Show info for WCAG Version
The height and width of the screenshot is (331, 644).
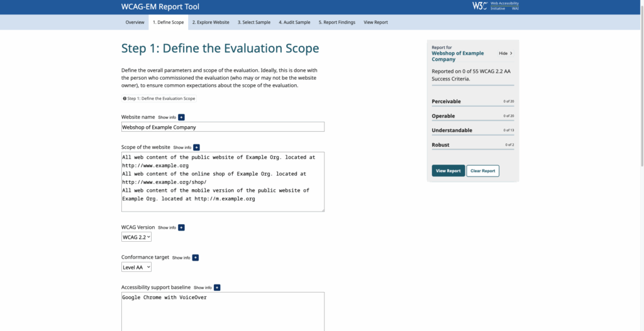181,227
